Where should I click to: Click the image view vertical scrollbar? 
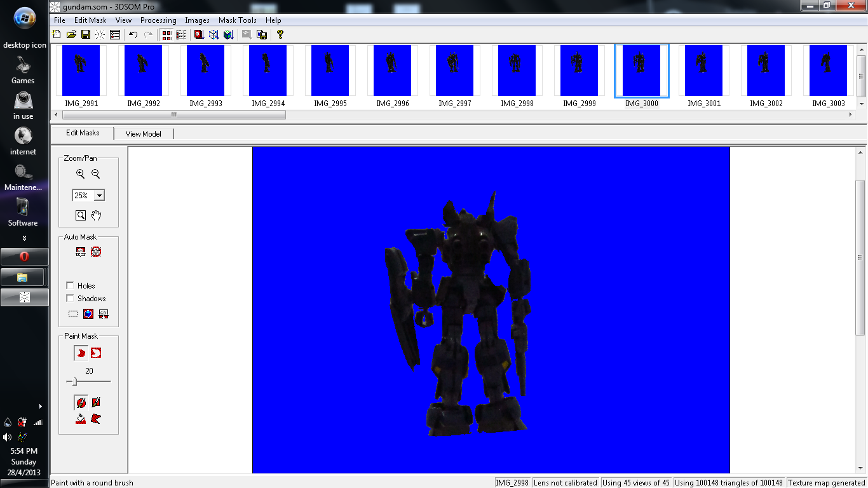coord(860,257)
